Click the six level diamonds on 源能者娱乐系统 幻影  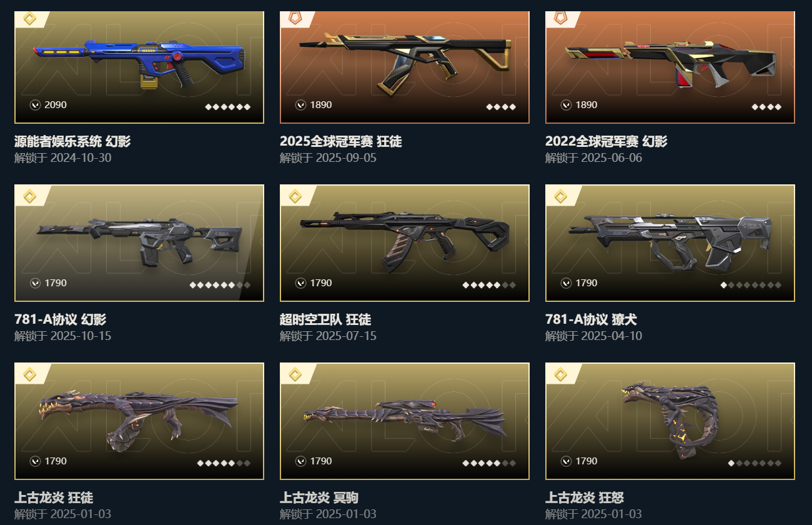[x=228, y=107]
